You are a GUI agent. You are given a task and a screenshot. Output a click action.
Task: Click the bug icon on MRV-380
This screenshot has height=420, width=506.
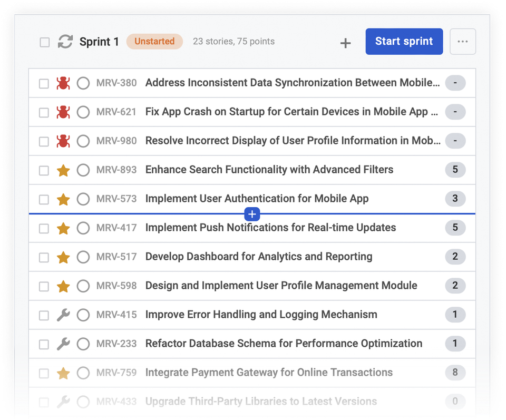[x=63, y=83]
